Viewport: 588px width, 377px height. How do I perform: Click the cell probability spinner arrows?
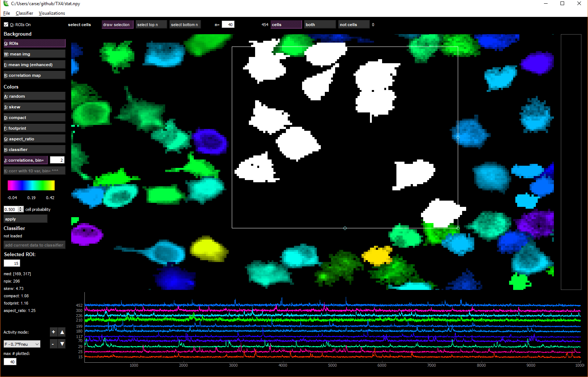click(x=21, y=209)
